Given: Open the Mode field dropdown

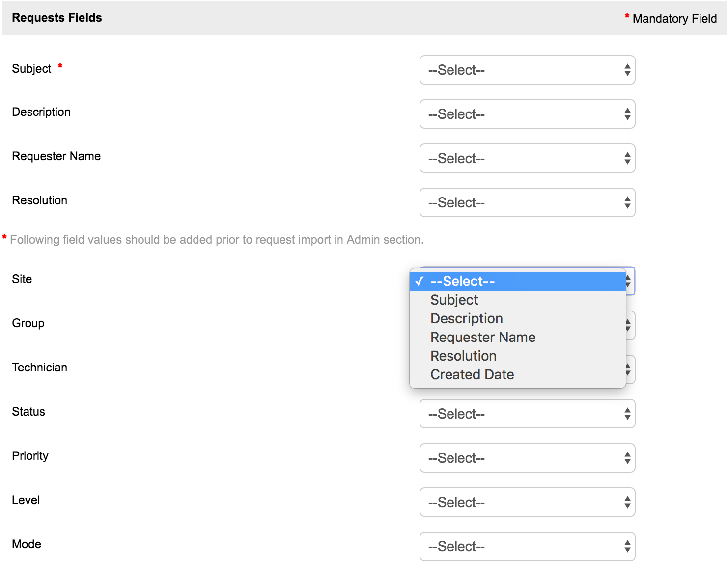Looking at the screenshot, I should [x=527, y=546].
